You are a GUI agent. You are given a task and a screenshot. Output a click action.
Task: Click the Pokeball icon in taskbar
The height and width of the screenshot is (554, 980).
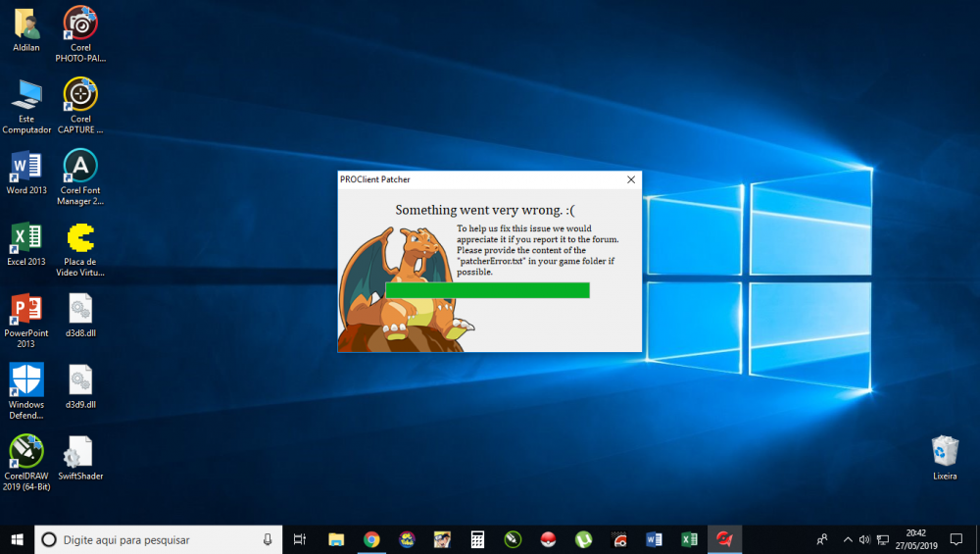tap(548, 539)
